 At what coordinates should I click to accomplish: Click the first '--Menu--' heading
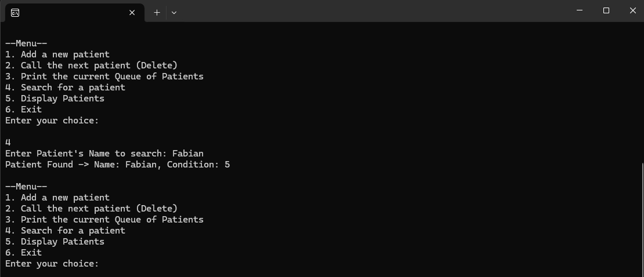(x=26, y=43)
